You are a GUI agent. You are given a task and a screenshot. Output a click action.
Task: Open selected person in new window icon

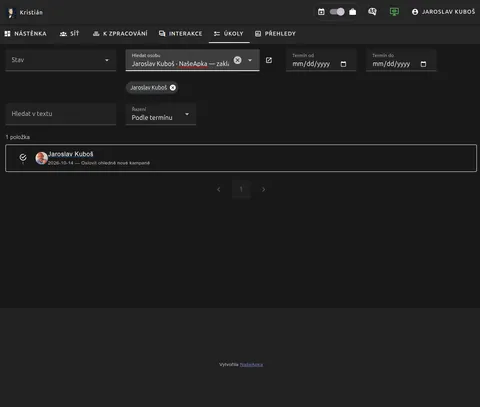[x=269, y=60]
